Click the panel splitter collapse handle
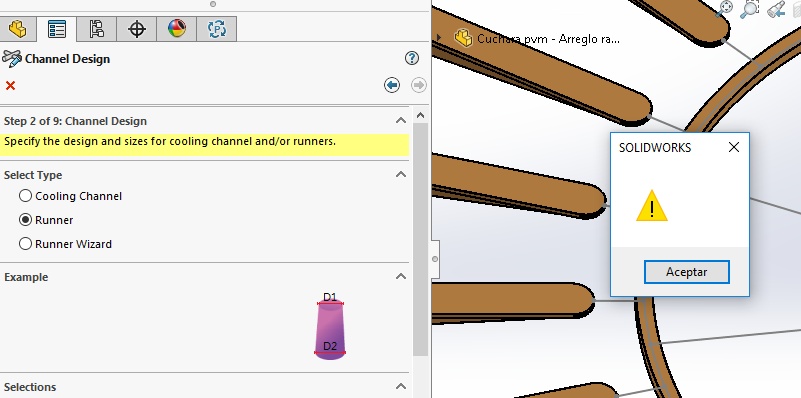The width and height of the screenshot is (801, 398). click(435, 259)
